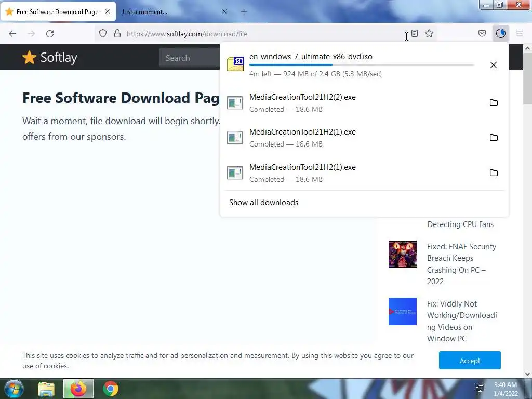Open the Pocket save icon
The width and height of the screenshot is (532, 399).
click(482, 33)
